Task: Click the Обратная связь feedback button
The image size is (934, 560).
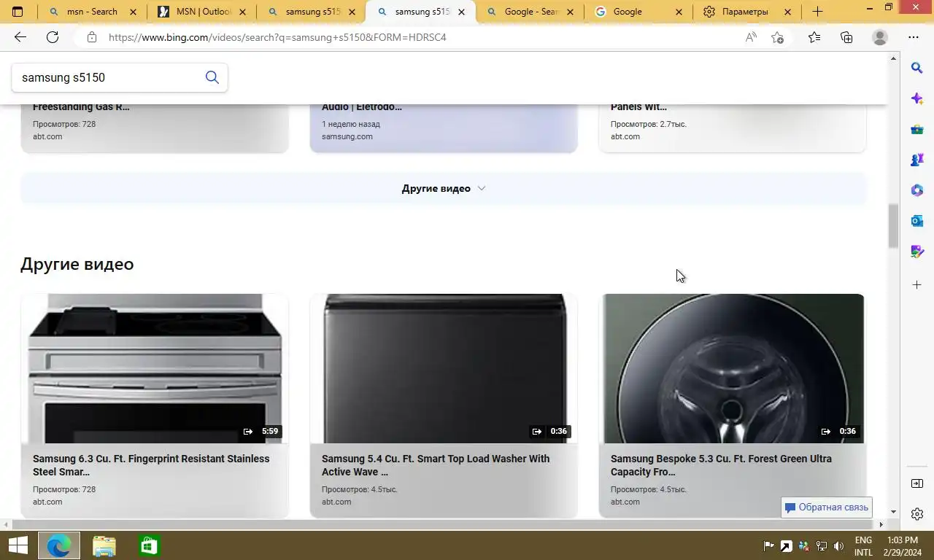Action: (x=826, y=507)
